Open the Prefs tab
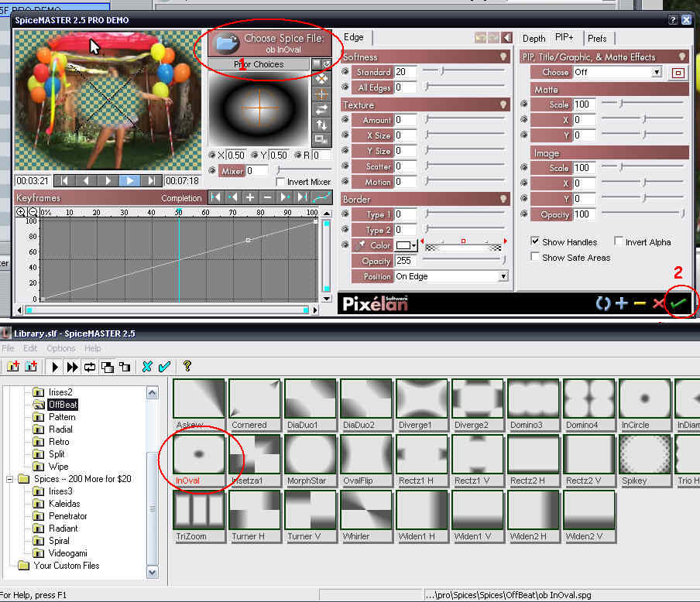Viewport: 700px width, 602px height. [597, 39]
